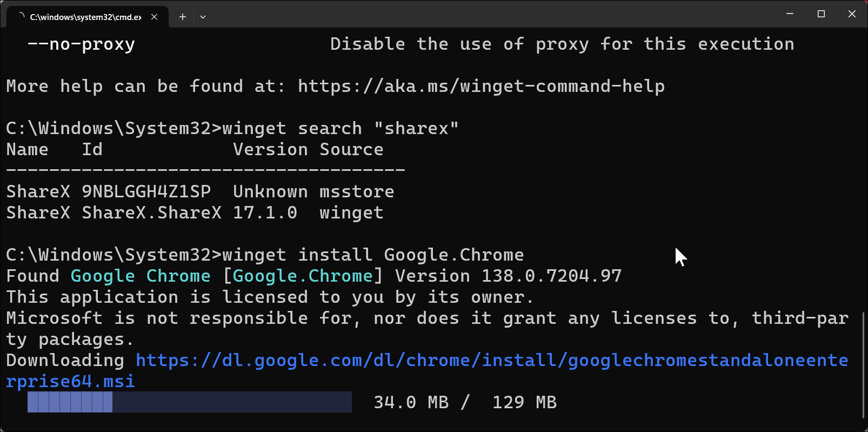Click the 34.0 MB / 129 MB size text
868x432 pixels.
click(x=465, y=403)
